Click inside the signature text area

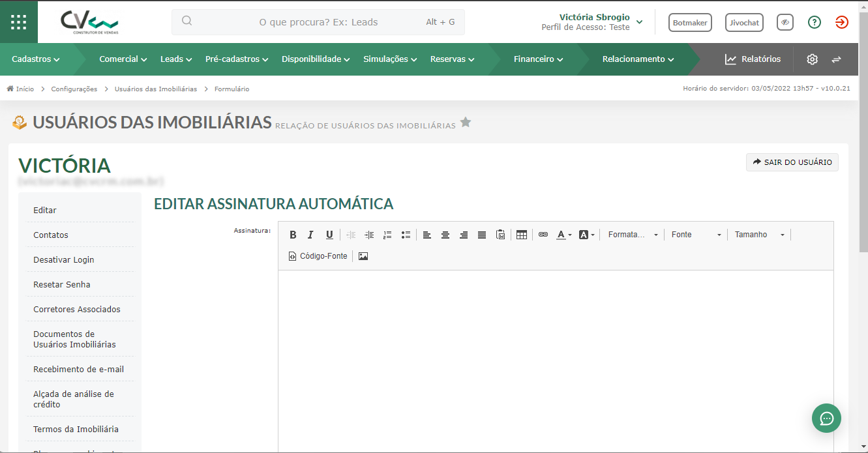point(556,362)
